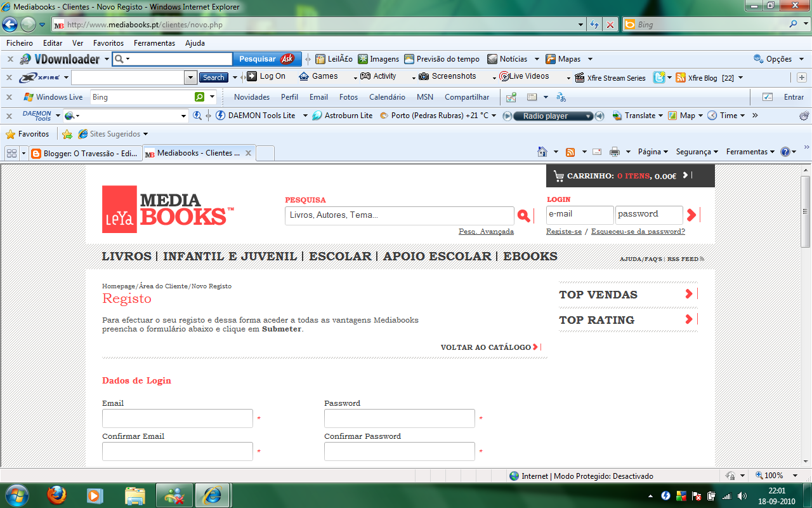Launch Astroburn Lite from toolbar
This screenshot has width=812, height=508.
[343, 116]
